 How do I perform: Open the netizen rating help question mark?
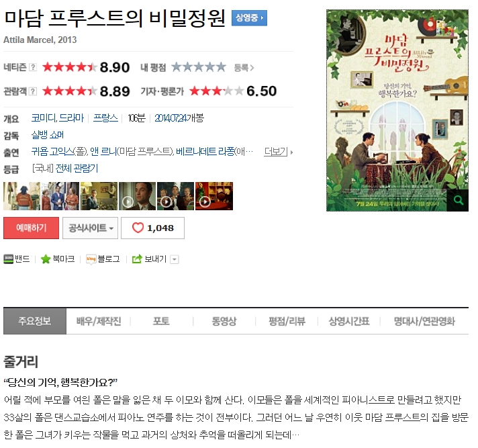(33, 67)
